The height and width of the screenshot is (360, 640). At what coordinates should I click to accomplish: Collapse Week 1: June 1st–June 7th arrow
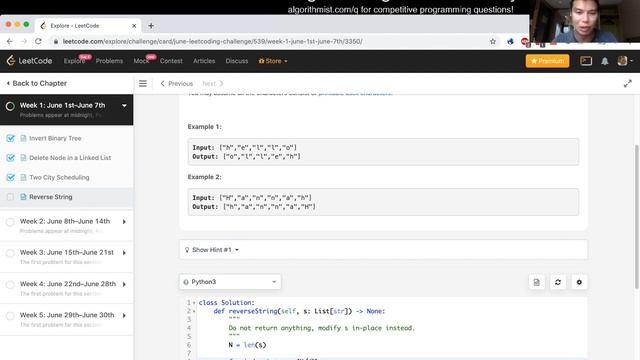pyautogui.click(x=124, y=106)
